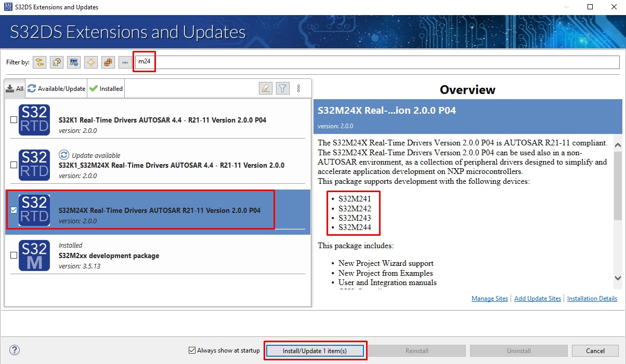This screenshot has width=626, height=364.
Task: Click the window-with-globe filter icon
Action: (x=74, y=62)
